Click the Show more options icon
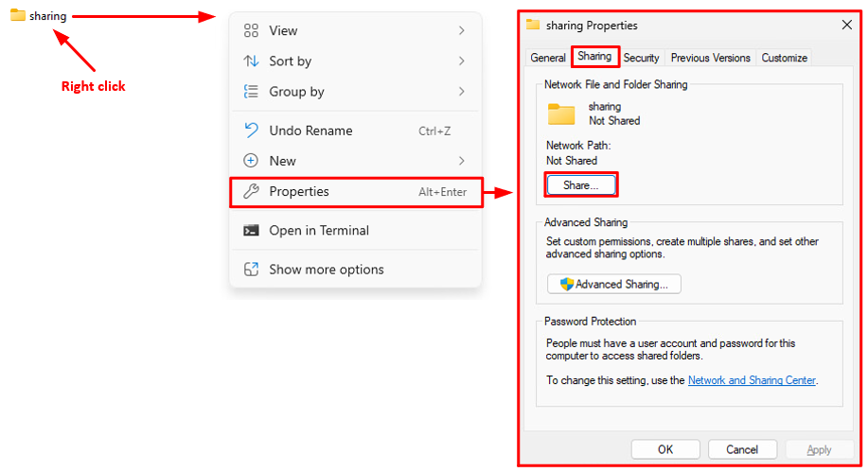This screenshot has width=868, height=472. pos(251,269)
